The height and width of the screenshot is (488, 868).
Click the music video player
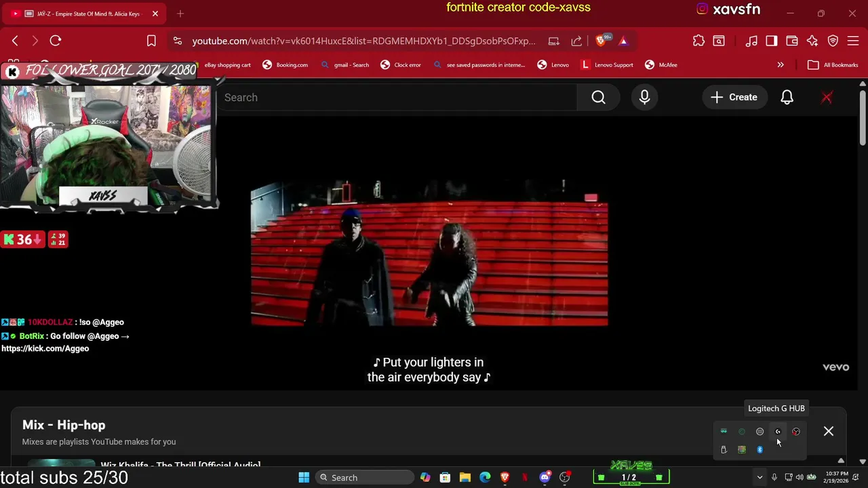click(x=429, y=253)
